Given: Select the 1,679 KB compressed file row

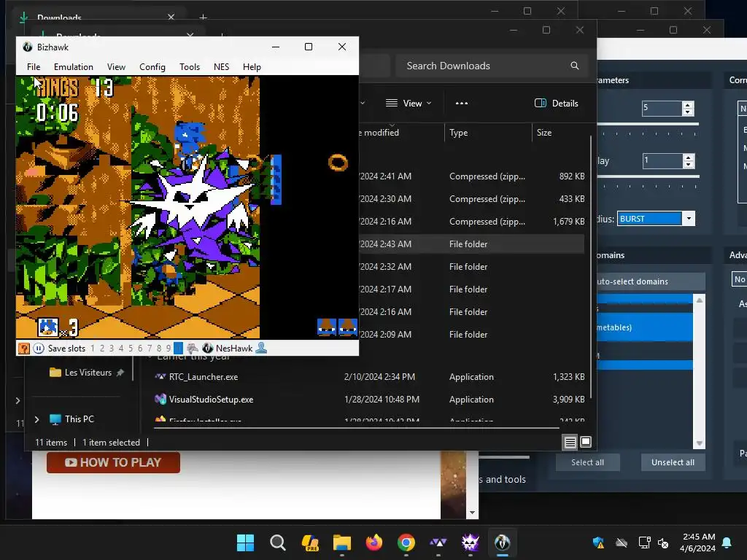Looking at the screenshot, I should tap(472, 222).
